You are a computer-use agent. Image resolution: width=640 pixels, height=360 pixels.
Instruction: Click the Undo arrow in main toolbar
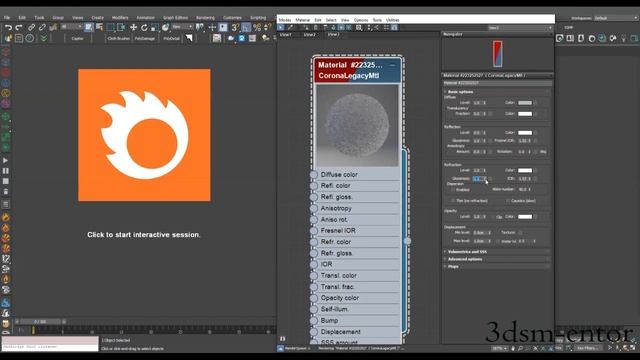click(8, 27)
